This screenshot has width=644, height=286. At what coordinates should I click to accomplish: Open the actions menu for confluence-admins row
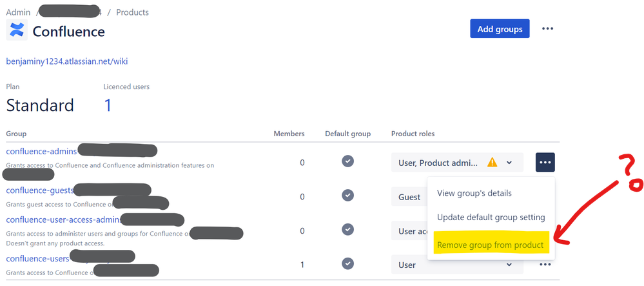coord(545,163)
